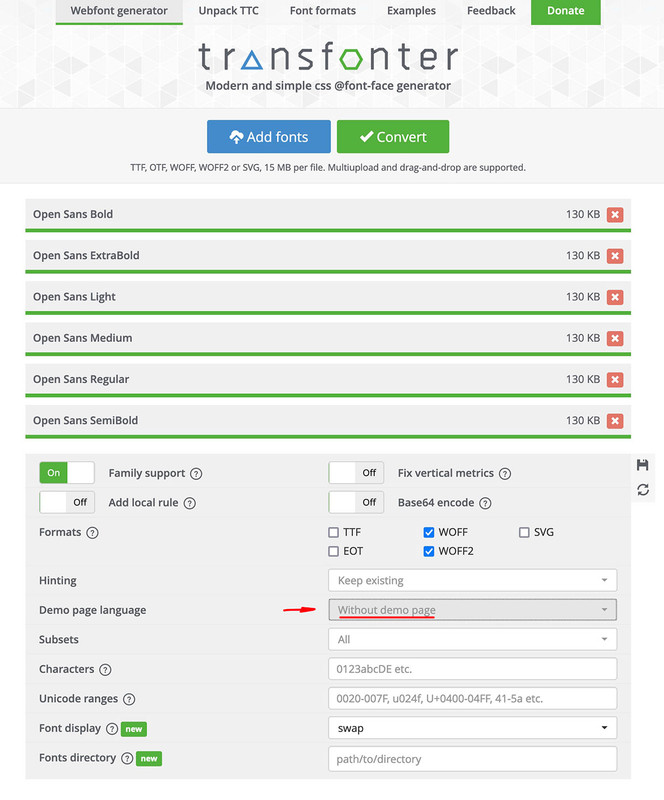Check the TTF format checkbox

tap(333, 533)
